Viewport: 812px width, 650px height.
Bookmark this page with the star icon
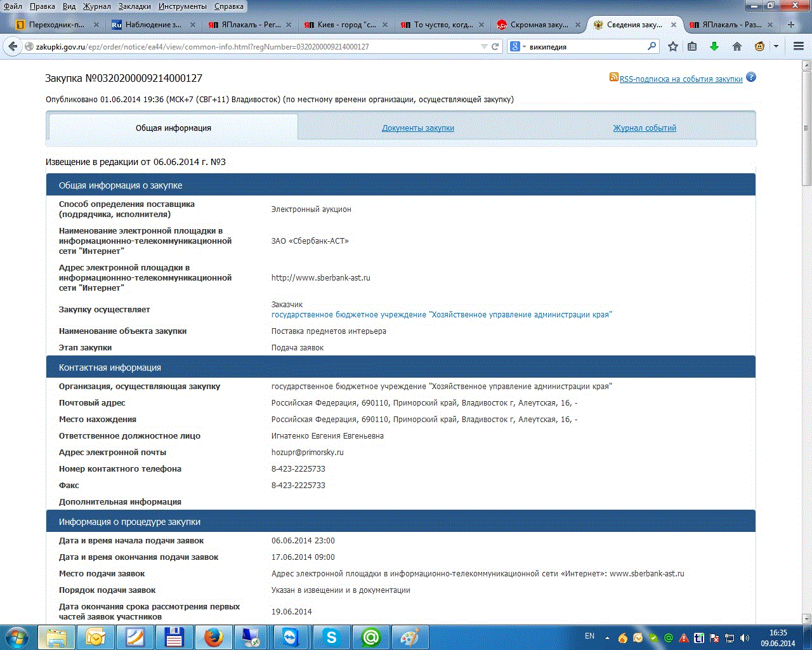pyautogui.click(x=673, y=46)
